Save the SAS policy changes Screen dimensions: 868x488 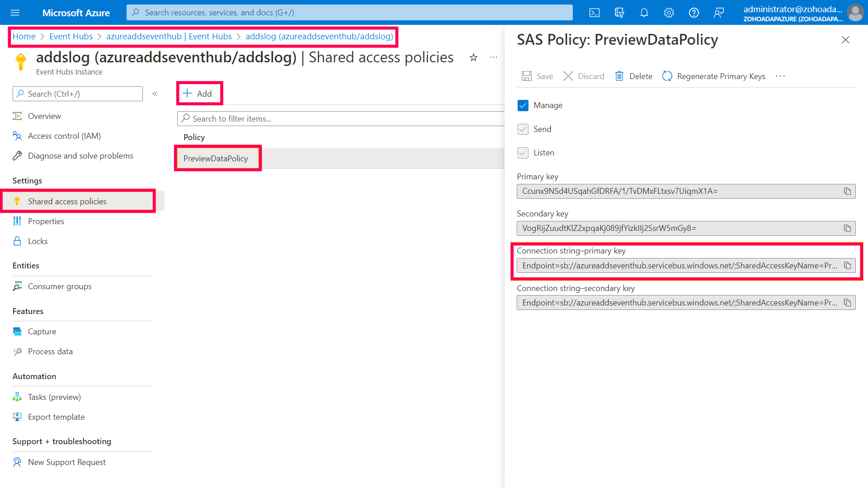[x=537, y=76]
